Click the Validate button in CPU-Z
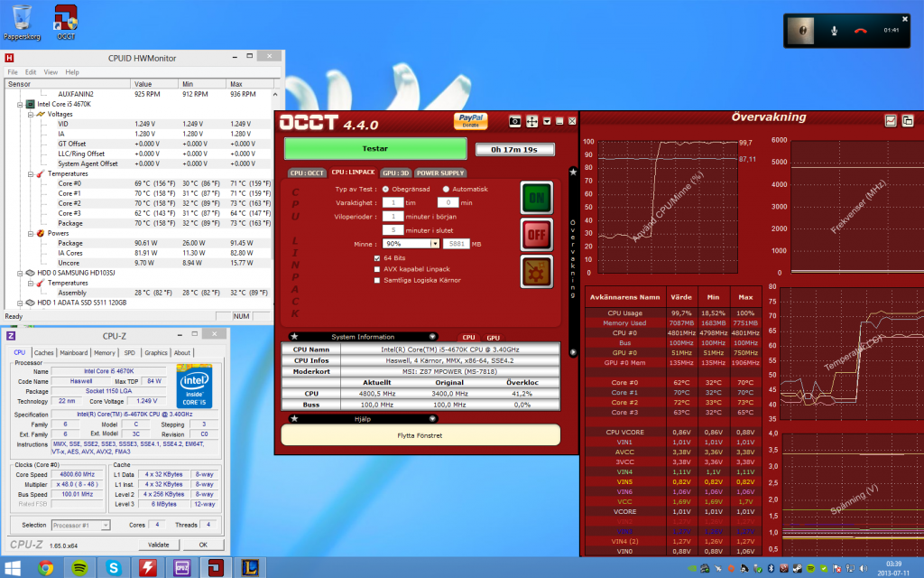This screenshot has height=578, width=924. (158, 545)
